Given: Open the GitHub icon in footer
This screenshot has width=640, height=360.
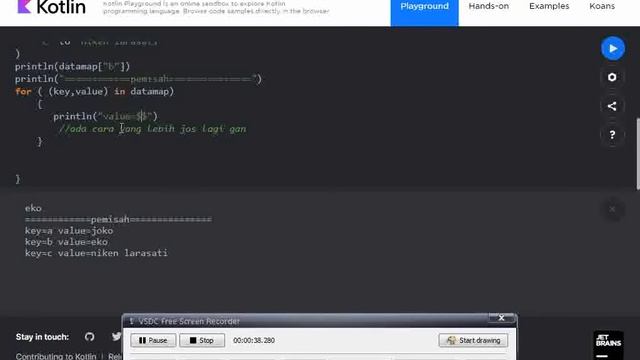Looking at the screenshot, I should coord(89,337).
